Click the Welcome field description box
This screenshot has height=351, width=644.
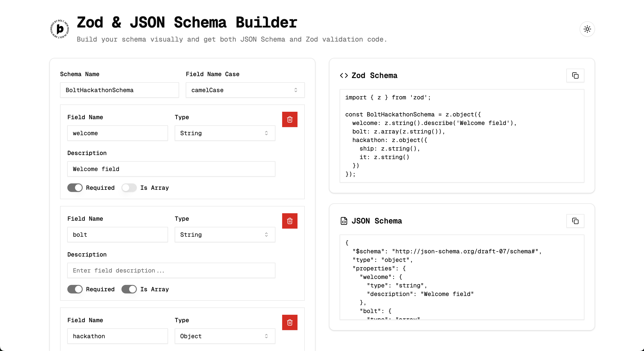pos(171,169)
